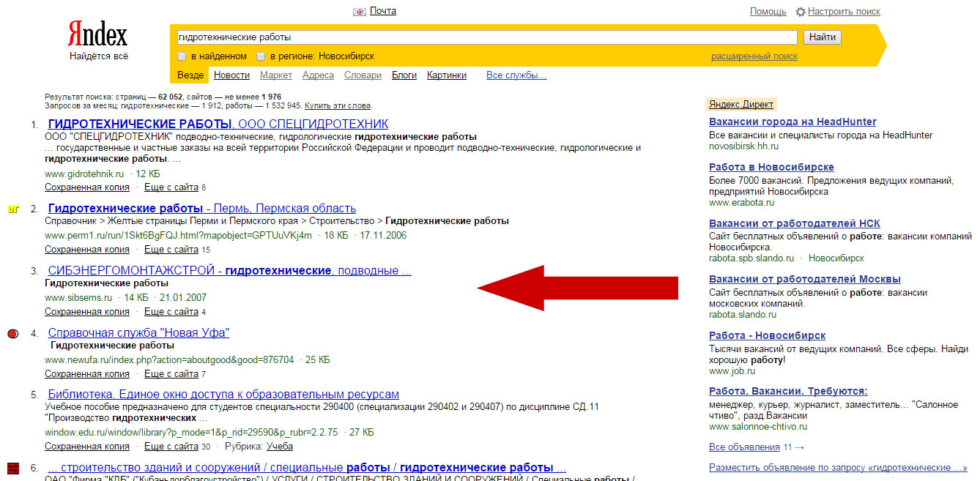The width and height of the screenshot is (980, 481).
Task: Click 'Еще с сайта' for newufa.ru result
Action: click(171, 374)
